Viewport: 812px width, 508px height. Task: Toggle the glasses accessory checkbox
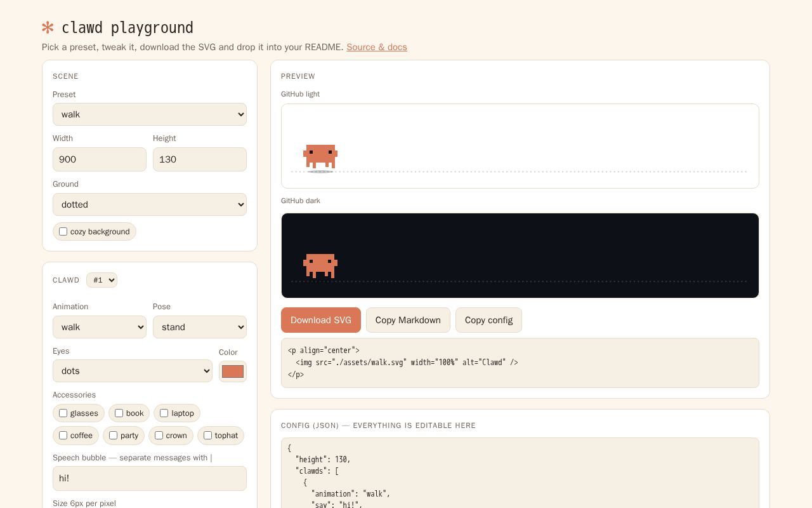63,413
